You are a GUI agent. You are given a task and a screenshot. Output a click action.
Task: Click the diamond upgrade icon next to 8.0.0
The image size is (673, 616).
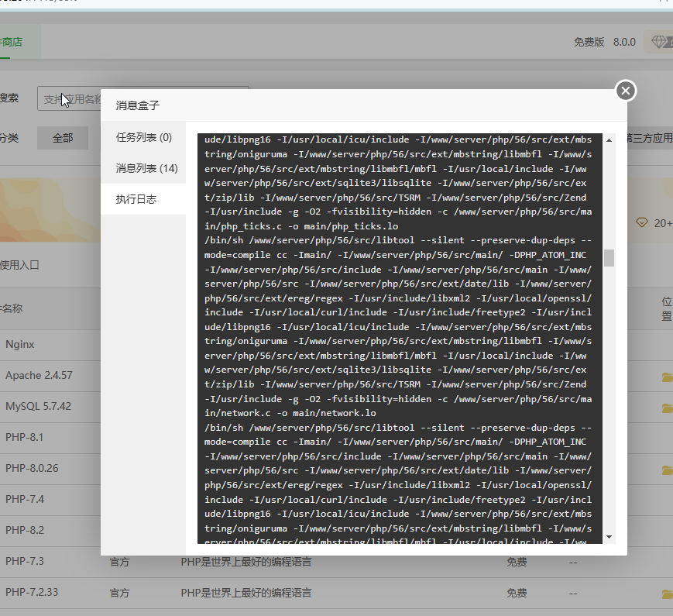(x=661, y=42)
